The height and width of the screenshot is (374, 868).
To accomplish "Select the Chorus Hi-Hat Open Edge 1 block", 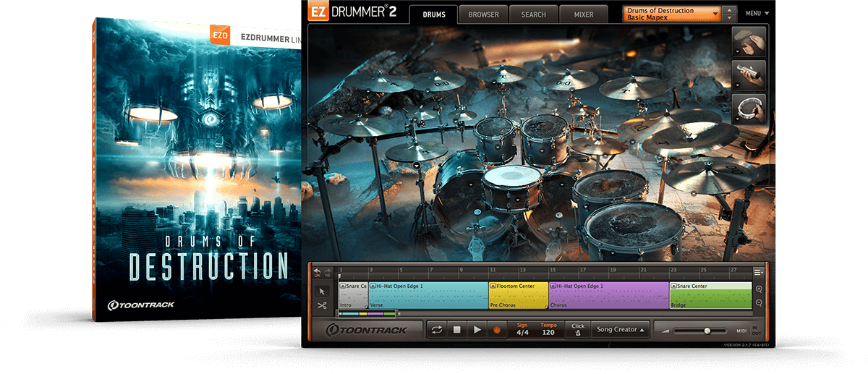I will (609, 296).
